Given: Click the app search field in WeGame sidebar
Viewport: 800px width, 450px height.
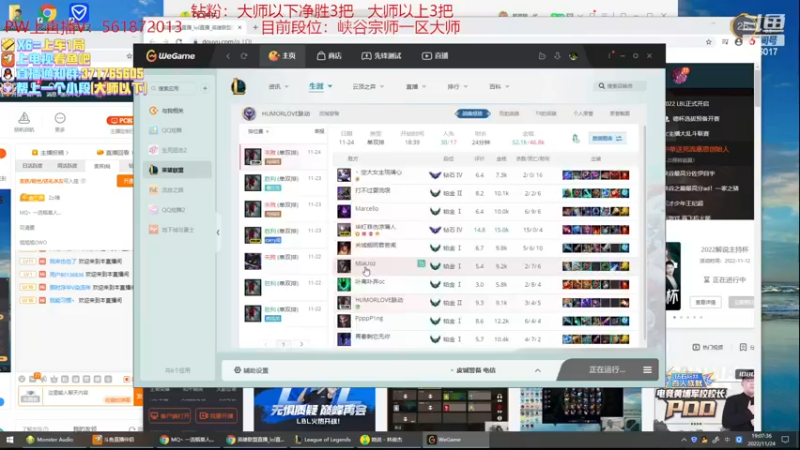Looking at the screenshot, I should [x=171, y=88].
